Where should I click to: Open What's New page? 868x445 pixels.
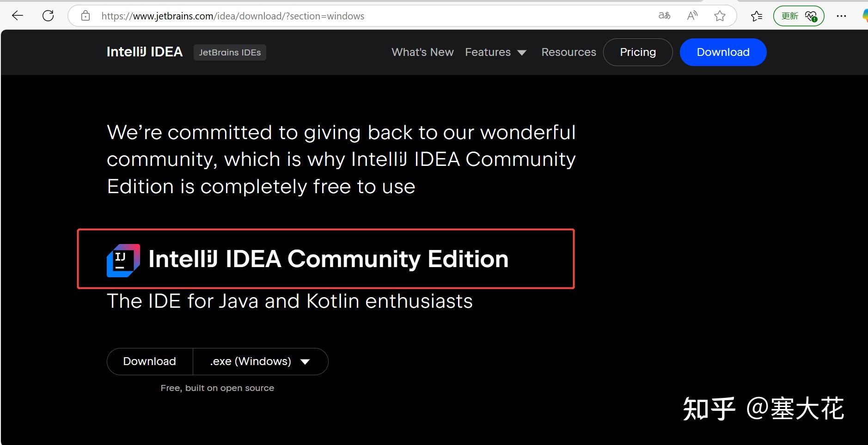[x=422, y=52]
